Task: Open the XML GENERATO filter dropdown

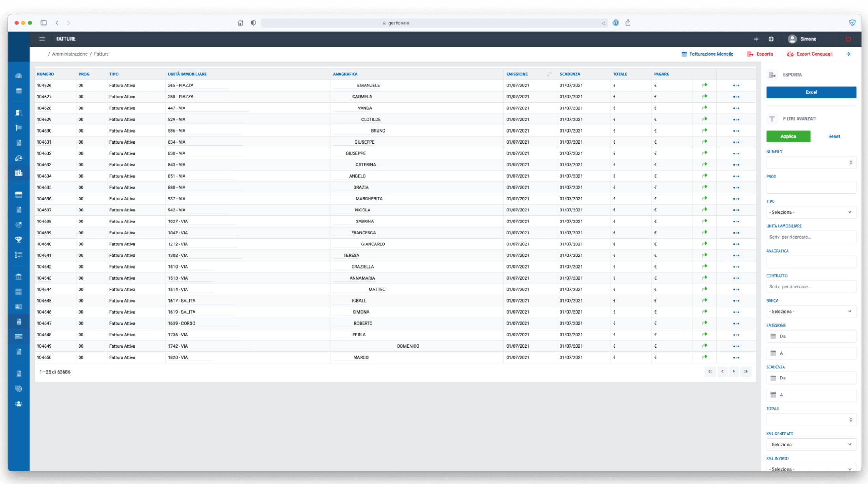Action: 811,445
